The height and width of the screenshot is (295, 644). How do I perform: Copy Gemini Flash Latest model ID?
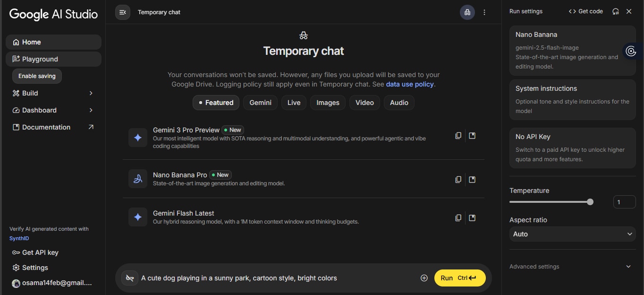coord(458,218)
